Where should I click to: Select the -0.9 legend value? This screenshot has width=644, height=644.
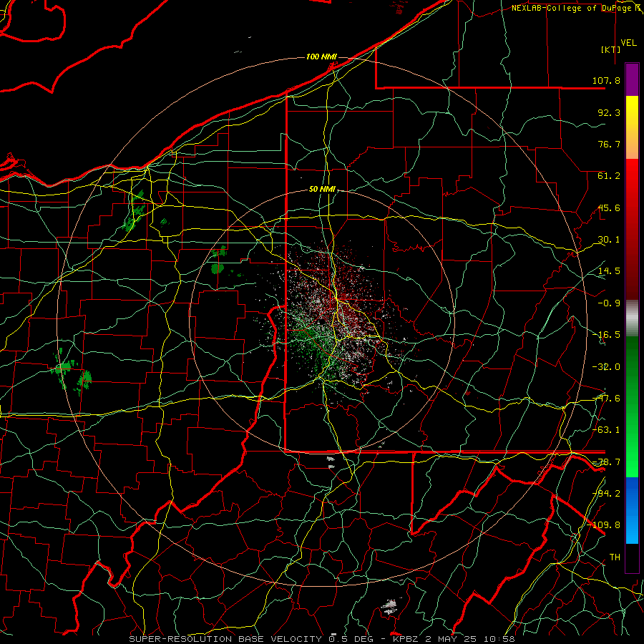609,303
